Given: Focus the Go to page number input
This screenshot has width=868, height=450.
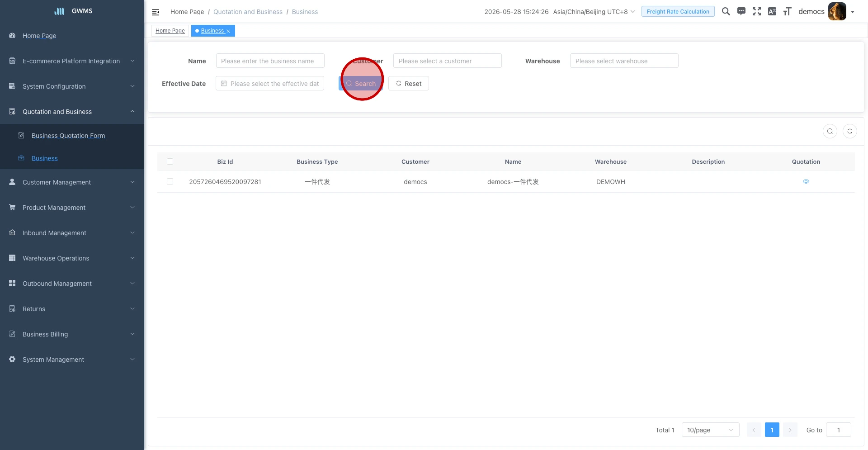Looking at the screenshot, I should (x=839, y=430).
